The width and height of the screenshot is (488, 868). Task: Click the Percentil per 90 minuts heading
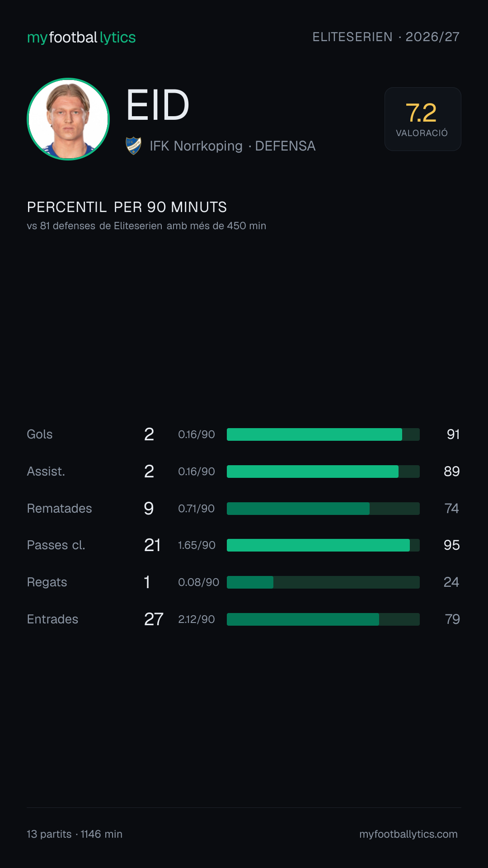127,207
